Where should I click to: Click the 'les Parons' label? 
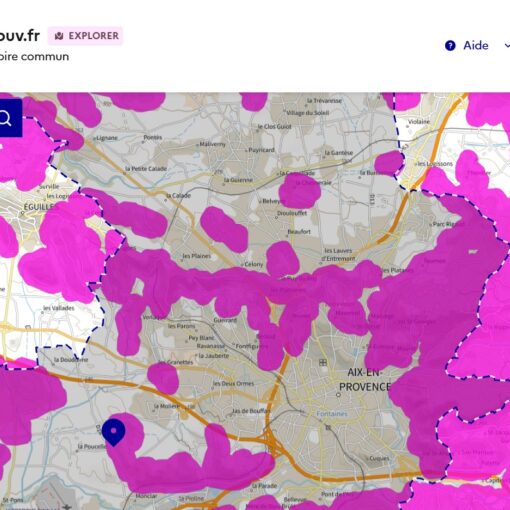point(181,326)
